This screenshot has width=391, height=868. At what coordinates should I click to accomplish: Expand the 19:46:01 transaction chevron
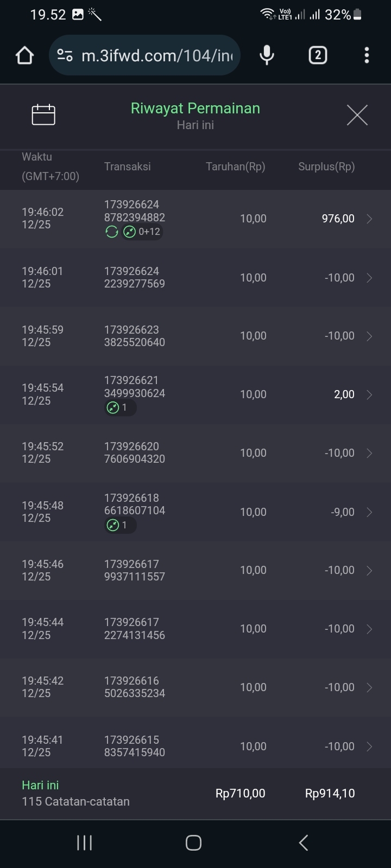pyautogui.click(x=369, y=278)
